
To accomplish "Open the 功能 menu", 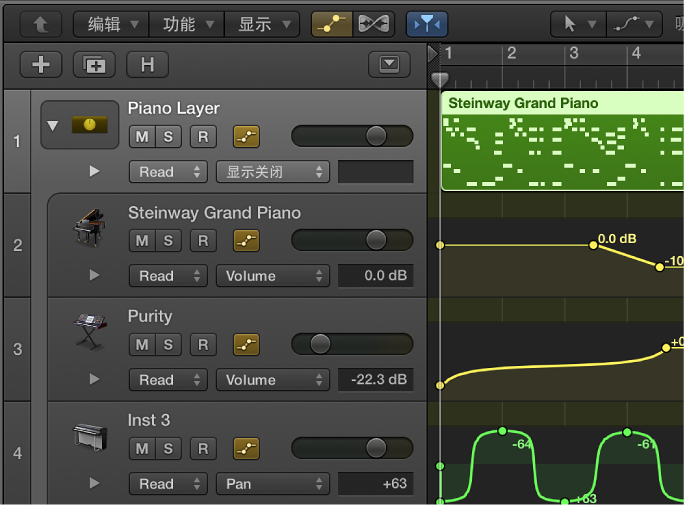I will click(187, 24).
